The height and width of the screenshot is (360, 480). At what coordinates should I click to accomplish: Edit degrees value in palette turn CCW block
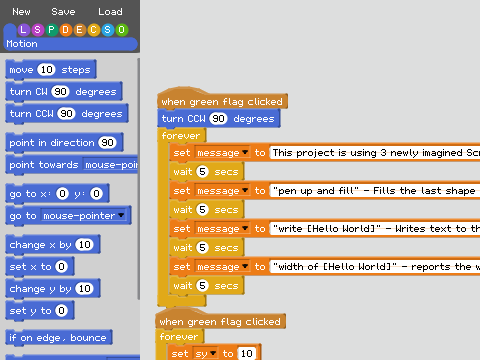click(x=66, y=114)
